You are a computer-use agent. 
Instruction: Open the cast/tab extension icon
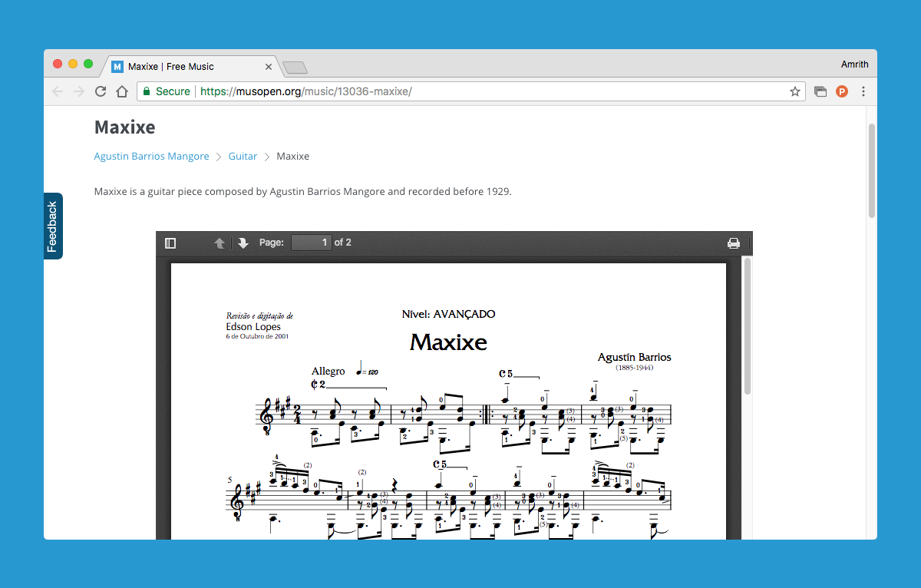pyautogui.click(x=820, y=91)
